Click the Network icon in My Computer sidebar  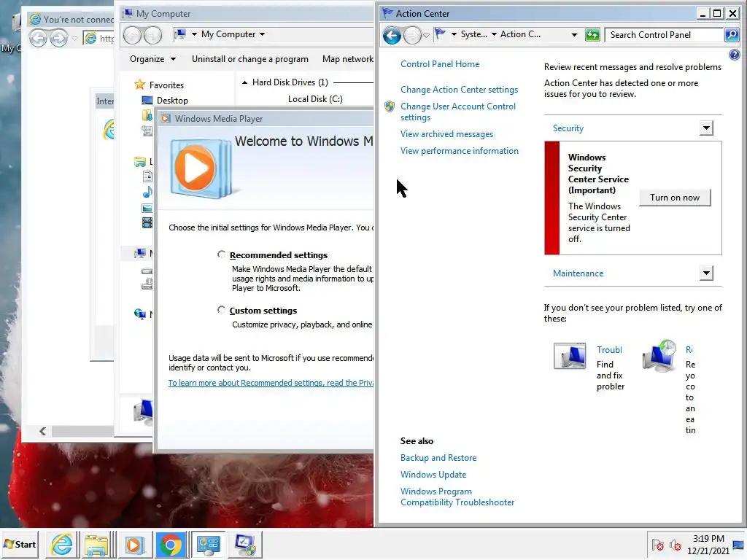coord(139,314)
